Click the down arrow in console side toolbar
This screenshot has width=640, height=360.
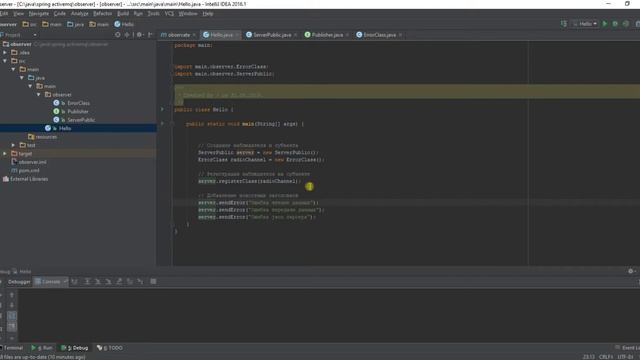[12, 305]
